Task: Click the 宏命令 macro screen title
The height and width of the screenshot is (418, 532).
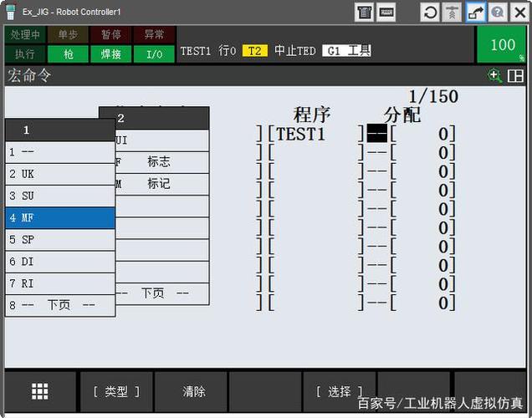Action: tap(29, 75)
